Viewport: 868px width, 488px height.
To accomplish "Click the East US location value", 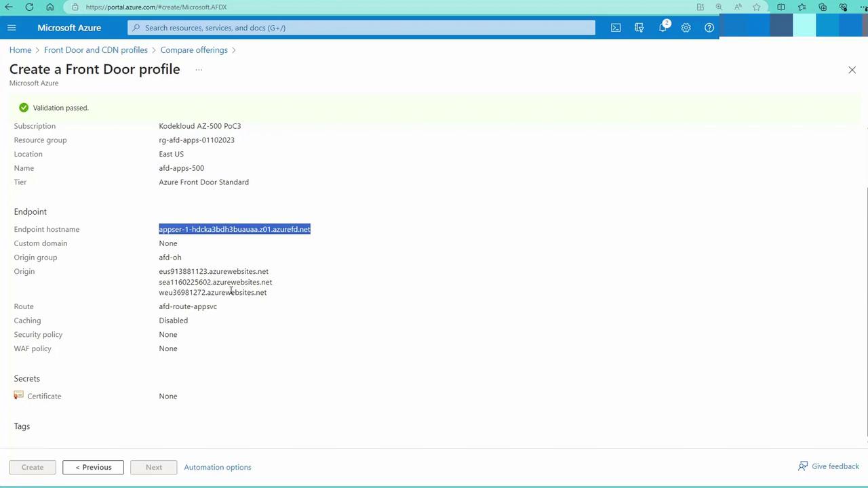I will 172,154.
